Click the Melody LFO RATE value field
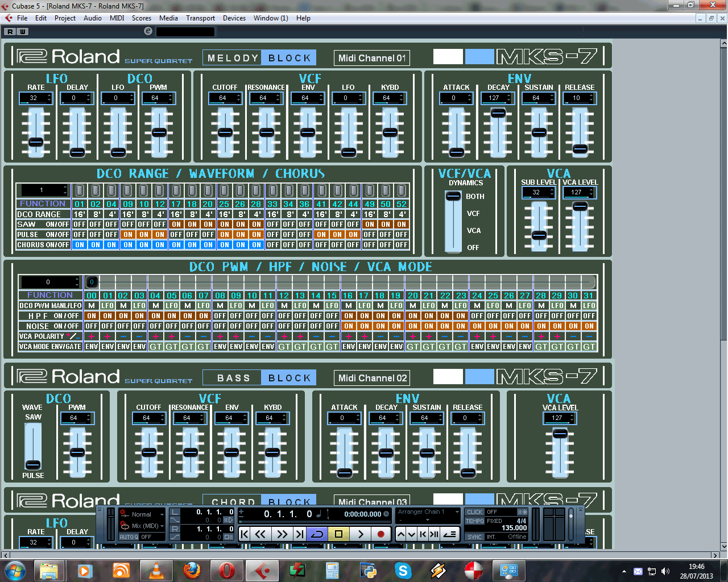 [x=34, y=98]
